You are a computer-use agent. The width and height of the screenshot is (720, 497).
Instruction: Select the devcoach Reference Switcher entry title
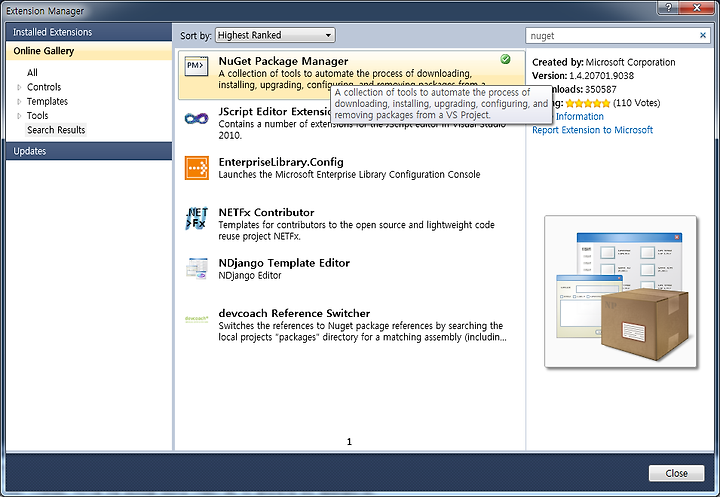click(x=294, y=313)
